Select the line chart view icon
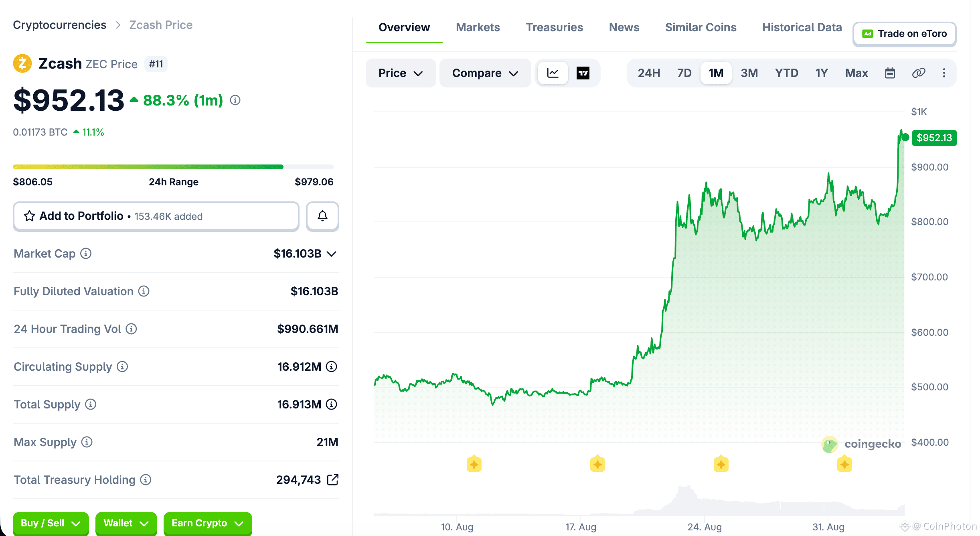The image size is (980, 536). click(x=553, y=73)
